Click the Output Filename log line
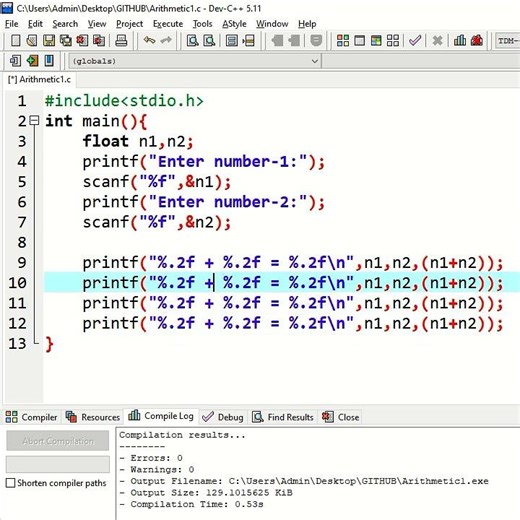 click(x=304, y=481)
